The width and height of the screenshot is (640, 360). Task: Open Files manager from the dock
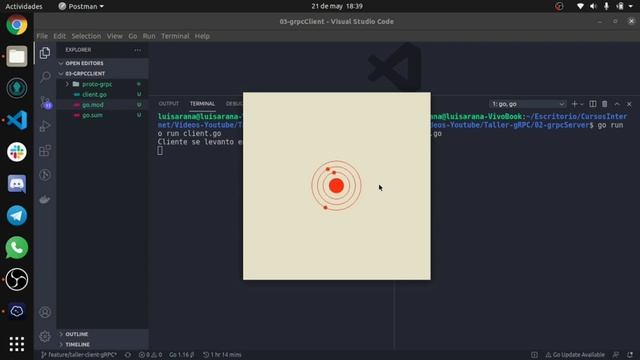[x=17, y=56]
